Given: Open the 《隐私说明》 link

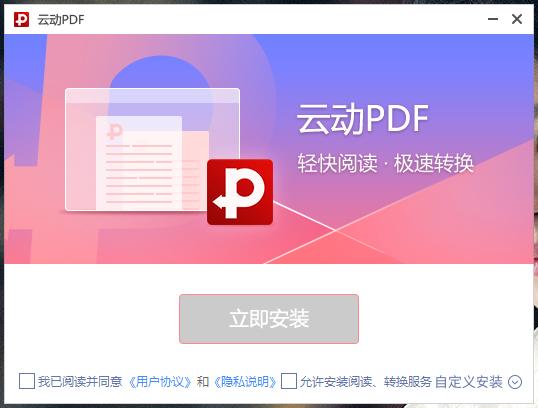Looking at the screenshot, I should (245, 382).
